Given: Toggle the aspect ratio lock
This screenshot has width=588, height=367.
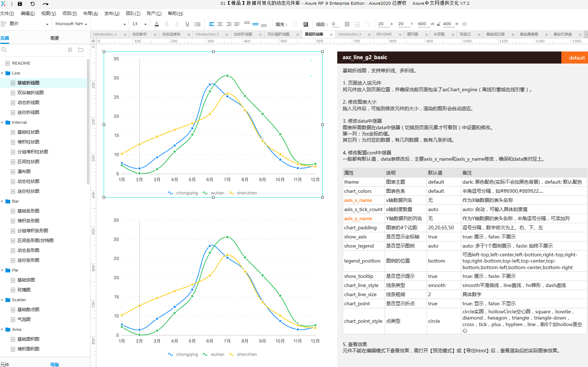Looking at the screenshot, I should pyautogui.click(x=438, y=24).
